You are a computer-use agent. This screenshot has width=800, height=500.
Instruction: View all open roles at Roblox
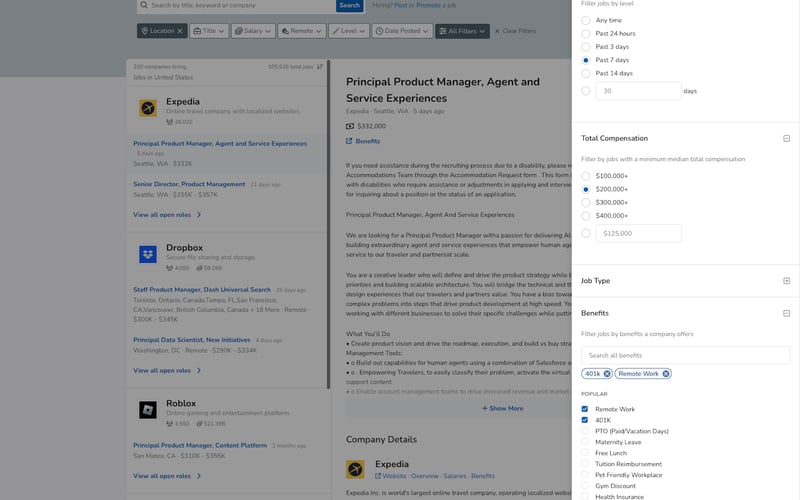(x=167, y=476)
